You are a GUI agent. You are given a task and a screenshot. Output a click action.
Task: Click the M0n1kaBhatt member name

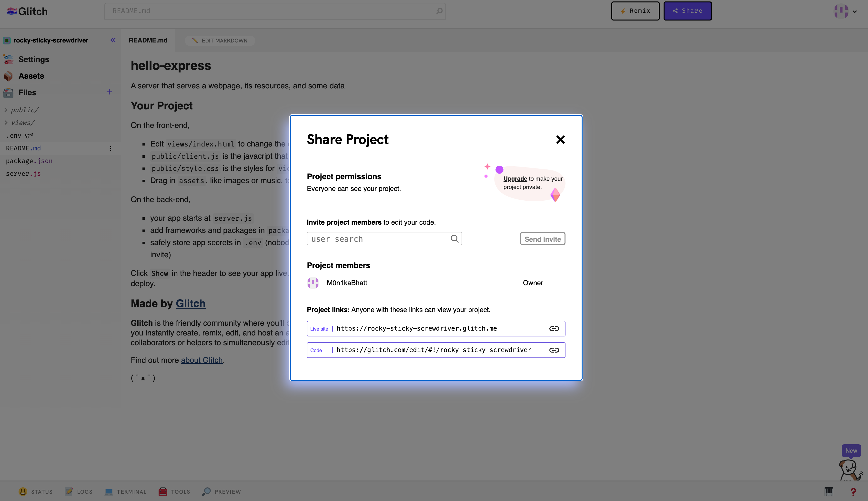point(347,283)
